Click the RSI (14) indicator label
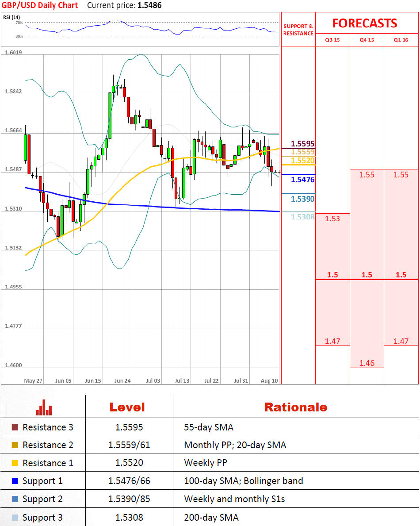 coord(11,17)
